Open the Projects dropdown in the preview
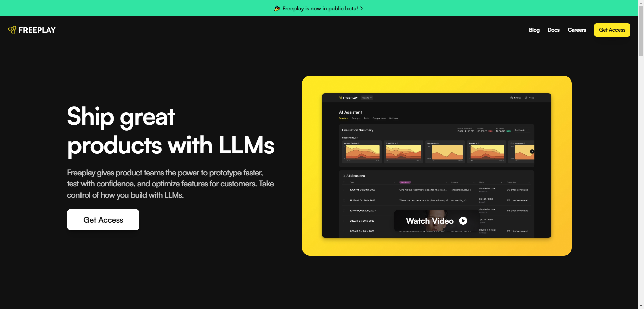This screenshot has width=644, height=309. (367, 98)
